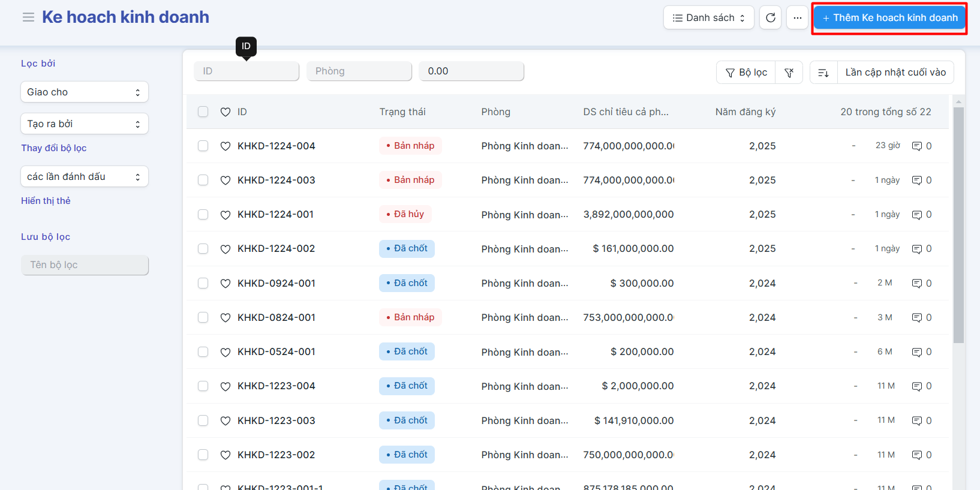Click the Phòng filter input field
The width and height of the screenshot is (980, 490).
tap(359, 71)
